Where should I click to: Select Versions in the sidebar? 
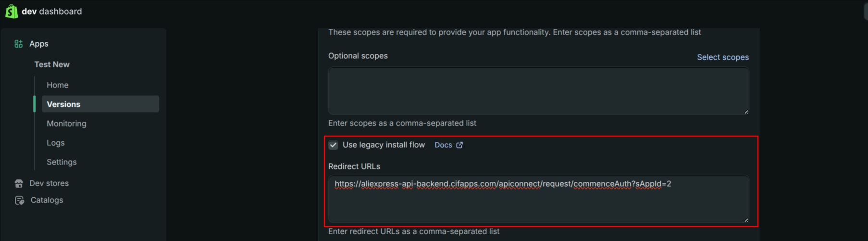63,104
